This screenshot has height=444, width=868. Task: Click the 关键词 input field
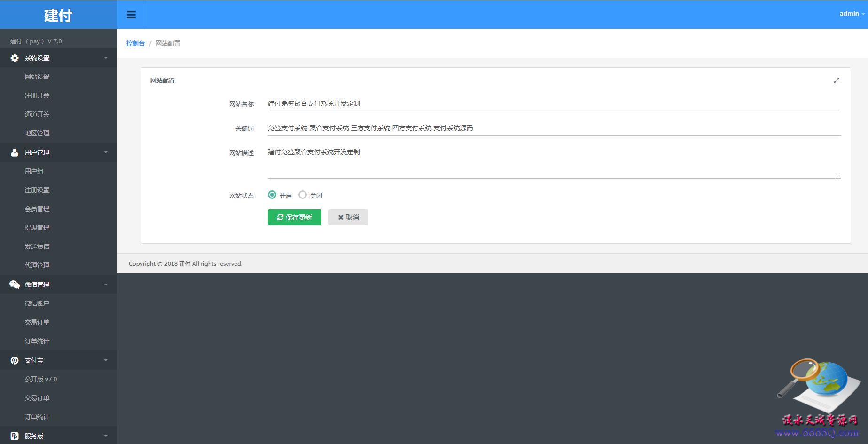coord(554,128)
